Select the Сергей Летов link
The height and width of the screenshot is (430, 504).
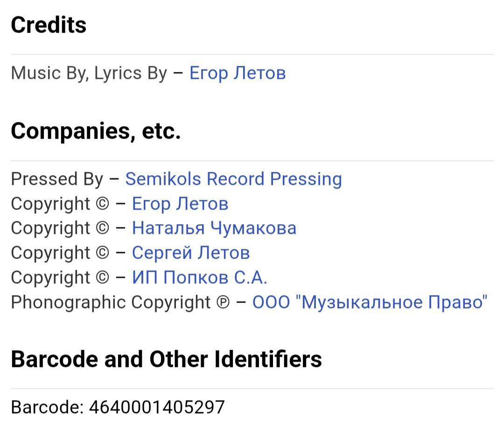coord(190,253)
